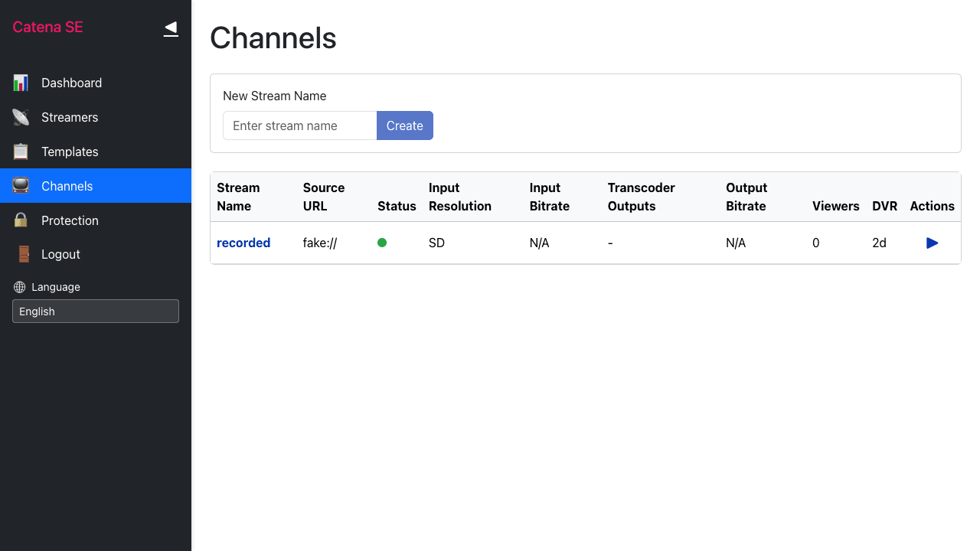The width and height of the screenshot is (980, 551).
Task: Open the Templates clipboard icon
Action: (x=20, y=152)
